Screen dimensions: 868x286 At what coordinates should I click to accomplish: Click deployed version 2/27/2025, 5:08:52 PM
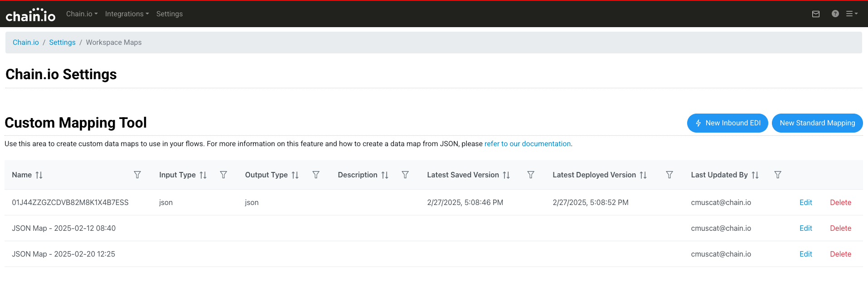(x=591, y=203)
